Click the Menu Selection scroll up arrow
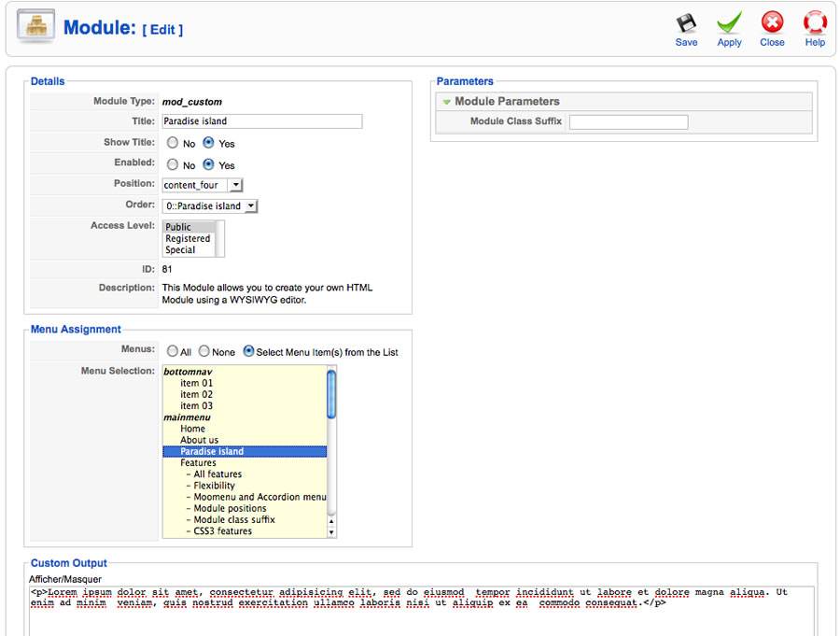The width and height of the screenshot is (840, 636). click(x=331, y=521)
